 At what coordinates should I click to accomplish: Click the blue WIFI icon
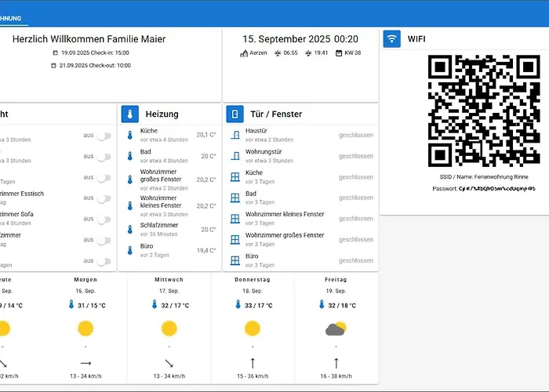tap(392, 39)
